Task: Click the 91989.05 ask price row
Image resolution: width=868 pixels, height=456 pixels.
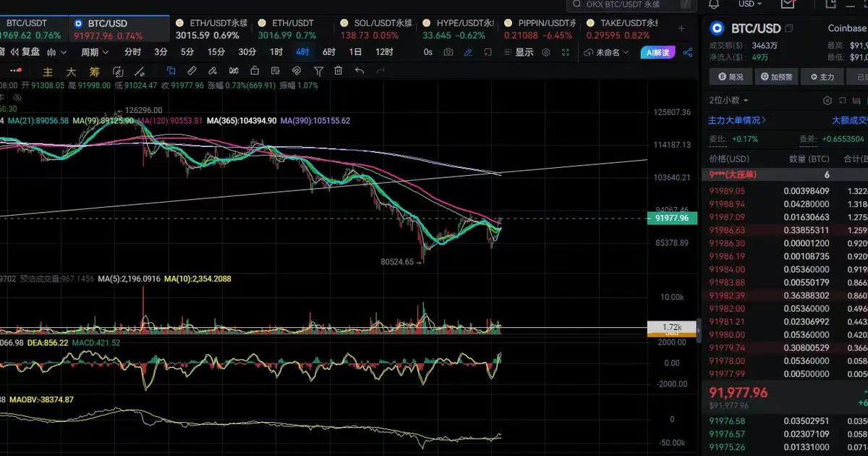Action: pyautogui.click(x=786, y=191)
